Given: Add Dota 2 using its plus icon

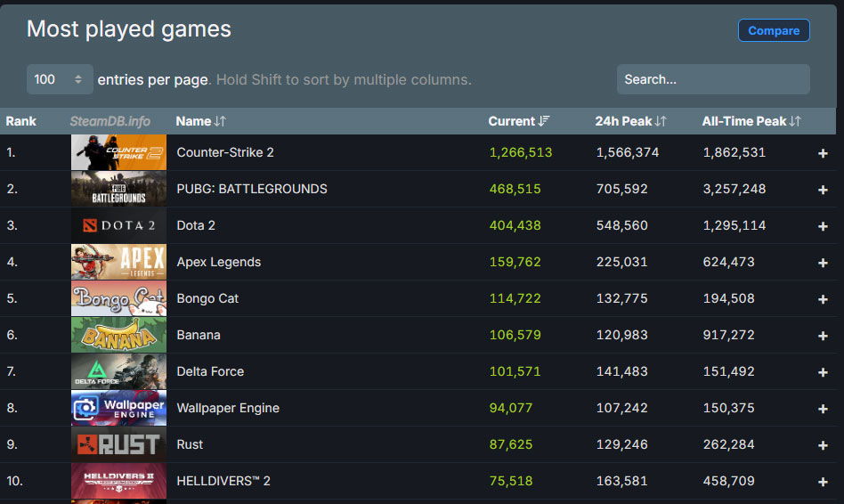Looking at the screenshot, I should (823, 226).
